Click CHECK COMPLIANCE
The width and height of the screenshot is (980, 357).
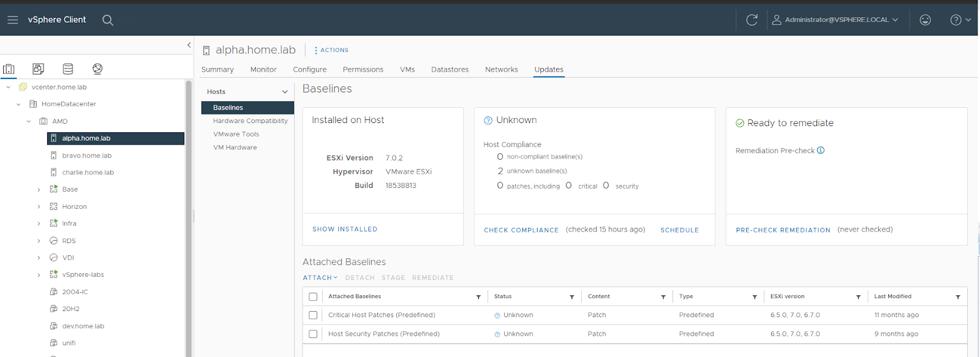point(521,230)
